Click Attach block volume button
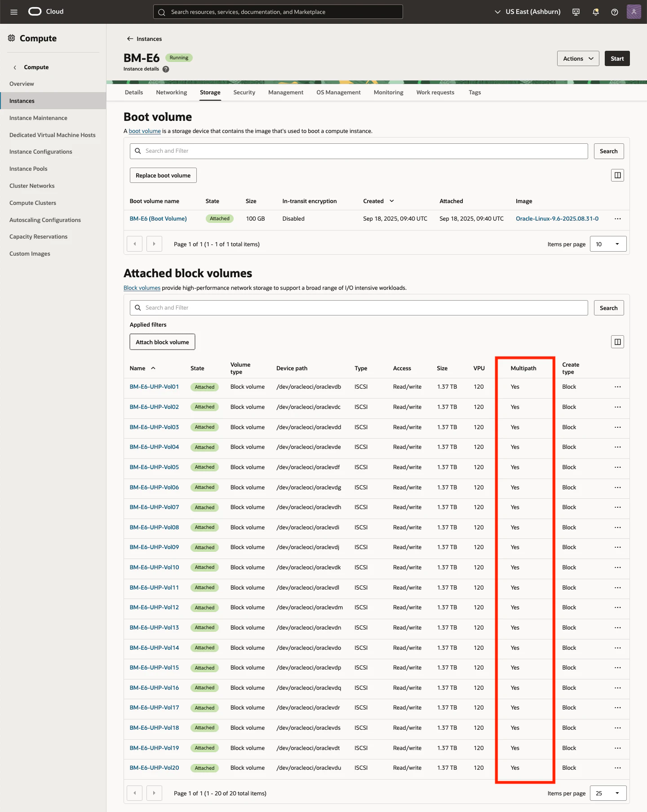 click(162, 342)
